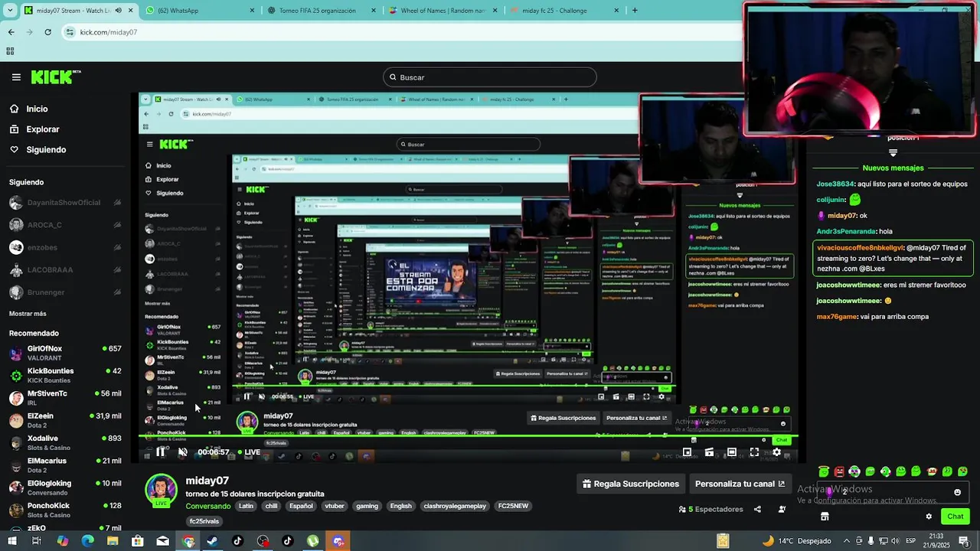This screenshot has height=551, width=980.
Task: Switch to WhatsApp browser tab
Action: tap(199, 11)
